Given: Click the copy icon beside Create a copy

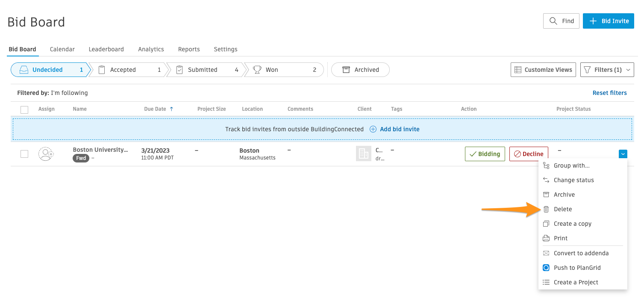Looking at the screenshot, I should pos(546,224).
